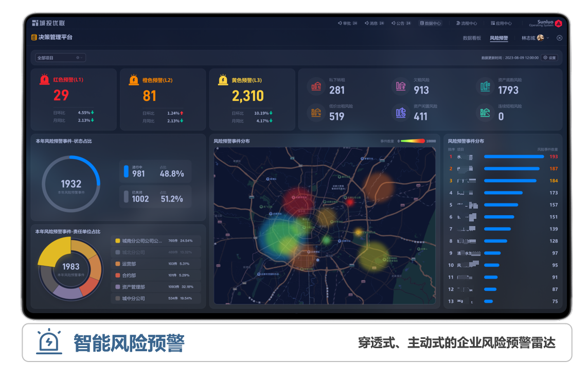Click the red alert L1 siren icon

coord(45,80)
